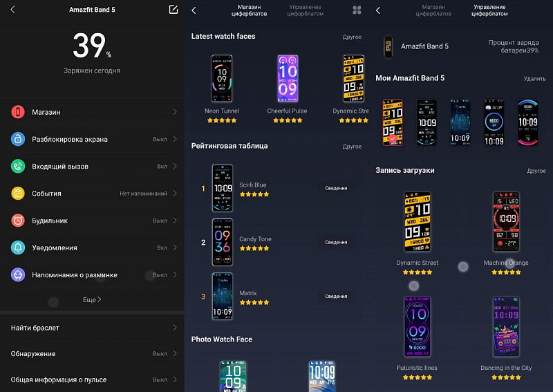Viewport: 553px width, 392px height.
Task: Tap Сведения button for Sci-fi Blue
Action: 336,188
